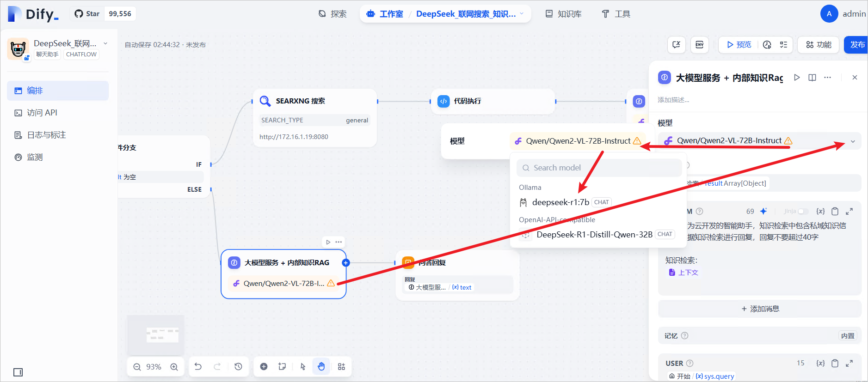Open the run history icon beside 预览

[x=767, y=45]
